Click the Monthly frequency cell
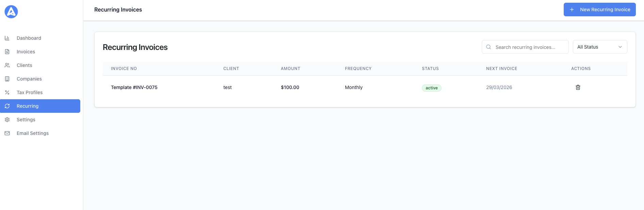This screenshot has width=644, height=210. click(353, 87)
